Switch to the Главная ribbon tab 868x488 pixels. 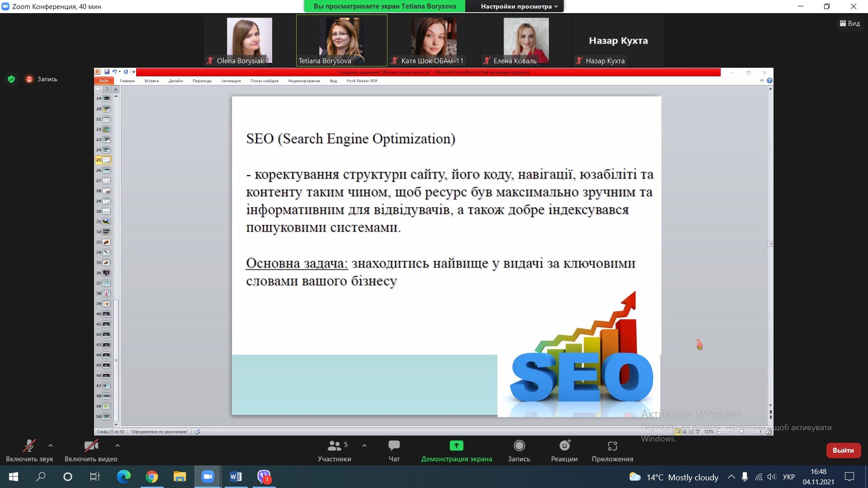coord(127,81)
